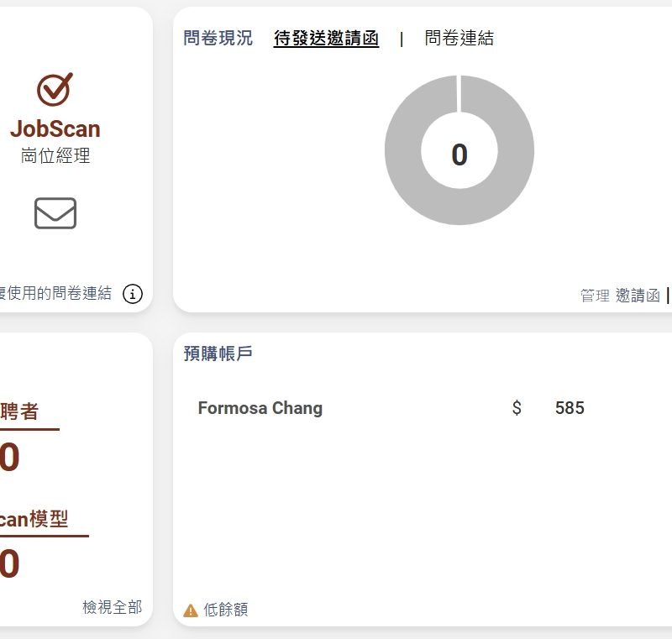Click 檢視全部 to view all
672x639 pixels.
(113, 607)
